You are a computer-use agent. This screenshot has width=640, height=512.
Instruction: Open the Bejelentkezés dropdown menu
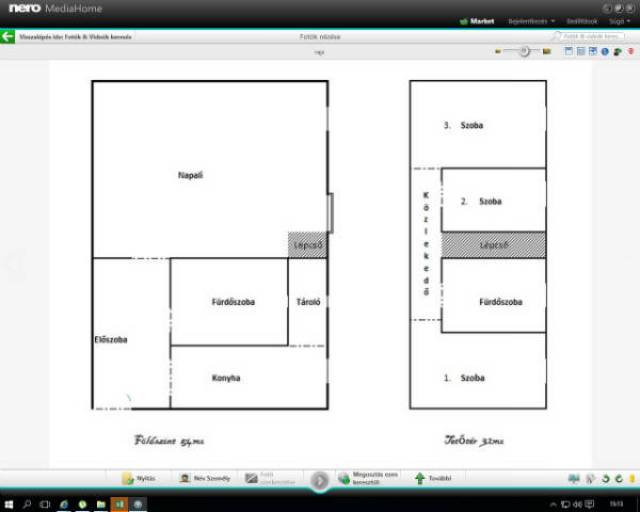529,21
